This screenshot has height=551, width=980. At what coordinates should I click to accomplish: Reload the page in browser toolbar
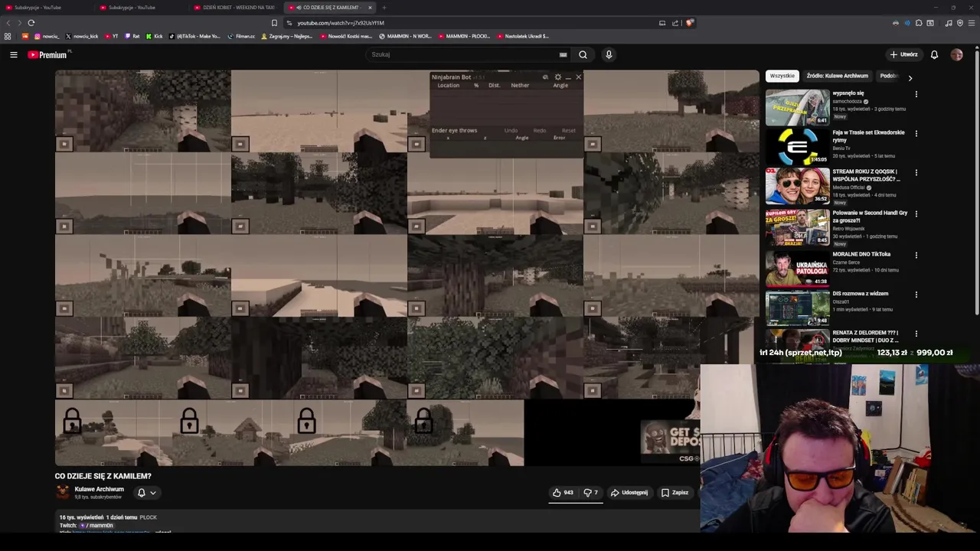click(x=31, y=23)
